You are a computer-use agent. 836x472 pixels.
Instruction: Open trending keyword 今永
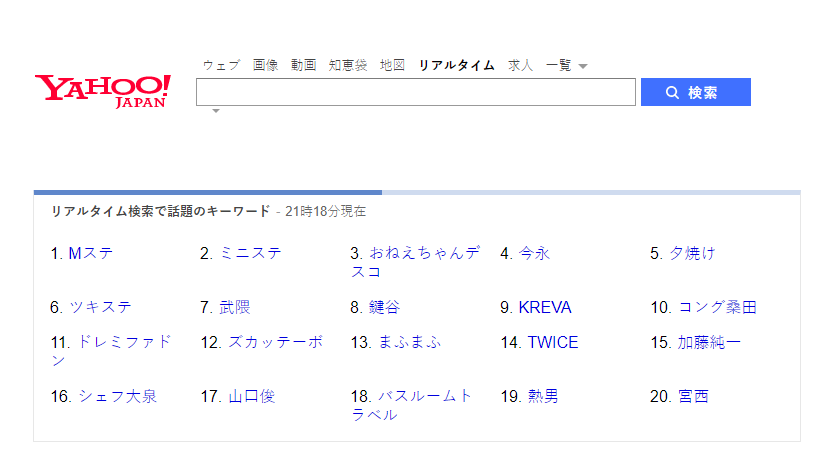click(534, 253)
